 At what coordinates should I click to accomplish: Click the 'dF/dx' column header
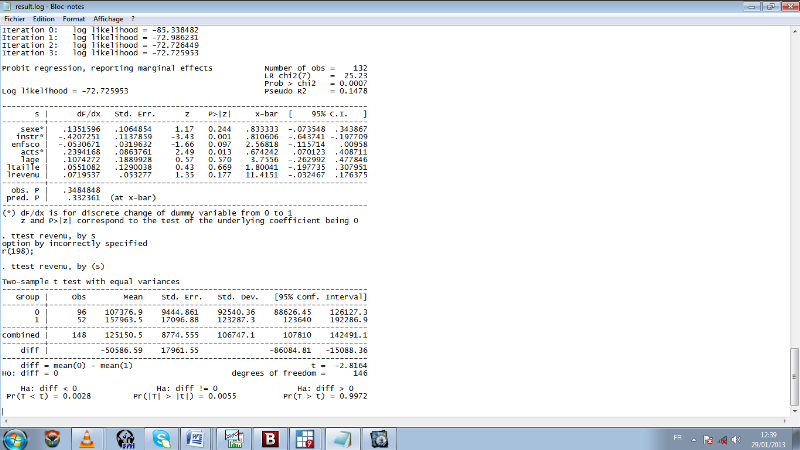(x=89, y=114)
